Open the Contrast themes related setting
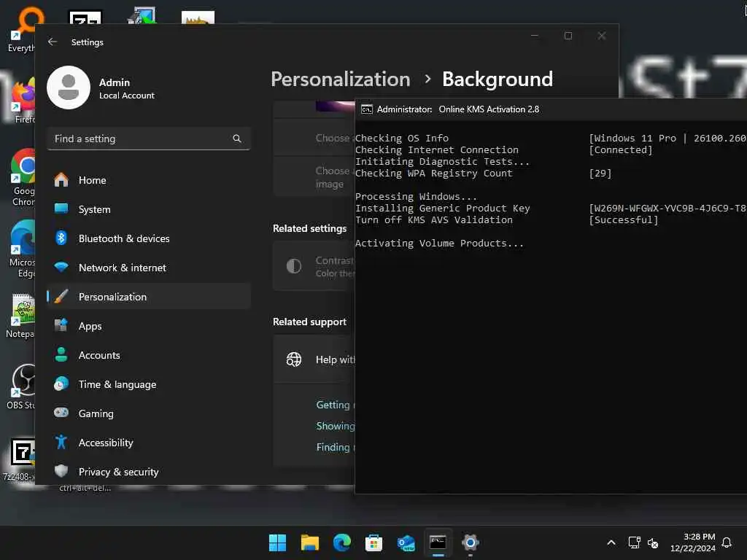The height and width of the screenshot is (560, 747). 314,266
